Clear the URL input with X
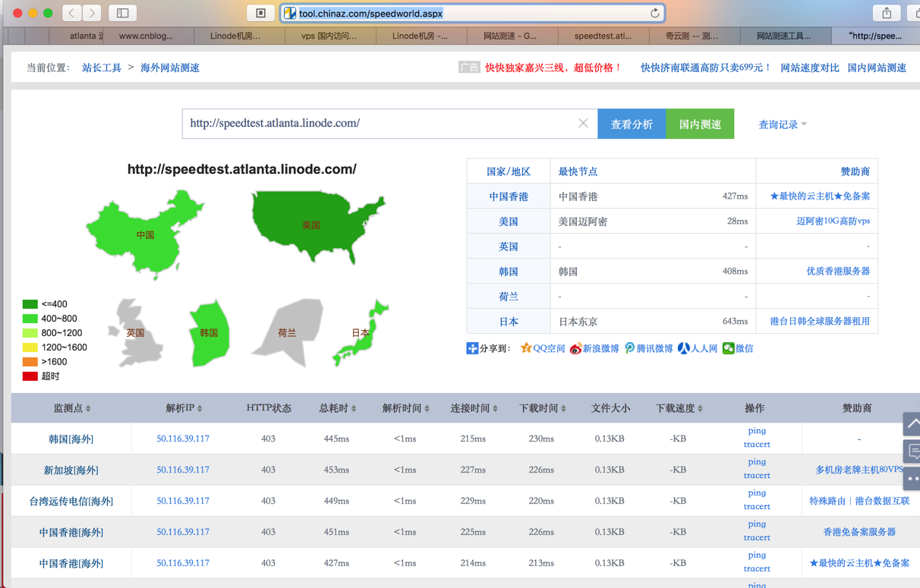Viewport: 920px width, 588px height. [583, 123]
